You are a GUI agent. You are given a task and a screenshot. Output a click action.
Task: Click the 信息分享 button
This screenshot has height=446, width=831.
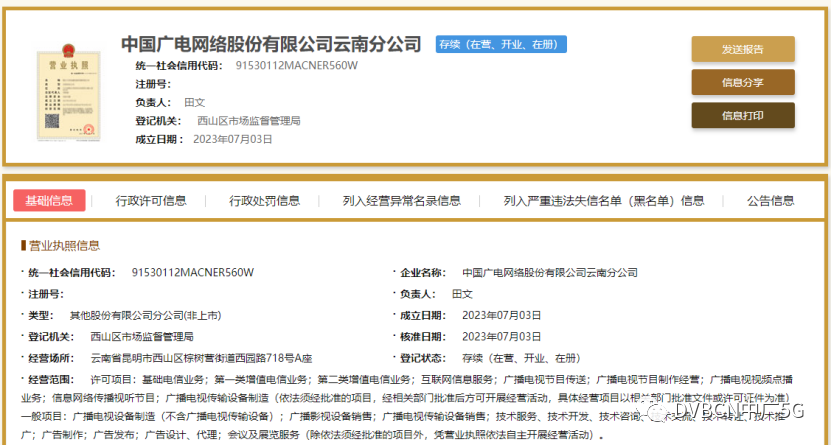742,82
